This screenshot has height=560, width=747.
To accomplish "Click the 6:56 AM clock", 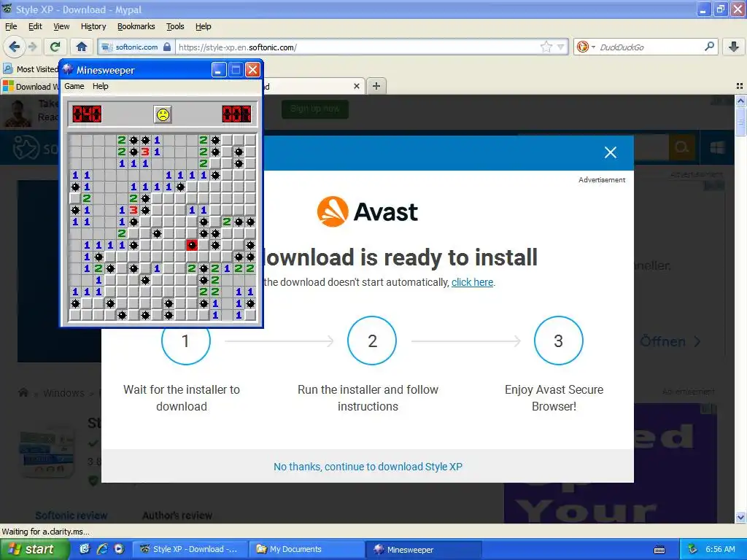I will [720, 549].
